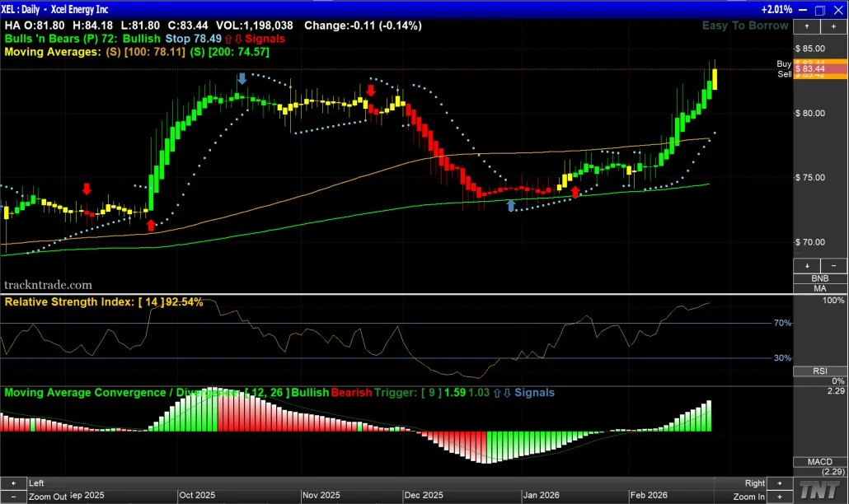The width and height of the screenshot is (849, 504).
Task: Toggle the MA panel button on the right
Action: [x=819, y=288]
